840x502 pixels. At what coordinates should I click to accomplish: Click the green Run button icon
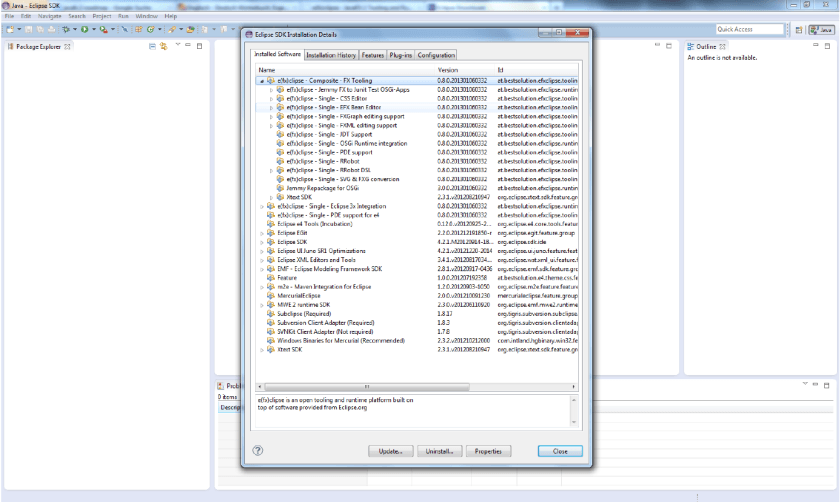point(85,29)
